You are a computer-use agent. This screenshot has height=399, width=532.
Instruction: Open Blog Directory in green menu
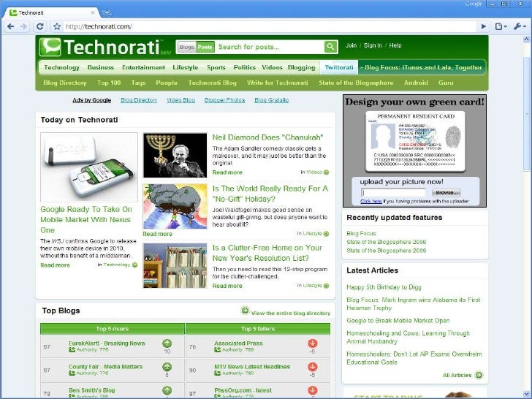click(65, 83)
